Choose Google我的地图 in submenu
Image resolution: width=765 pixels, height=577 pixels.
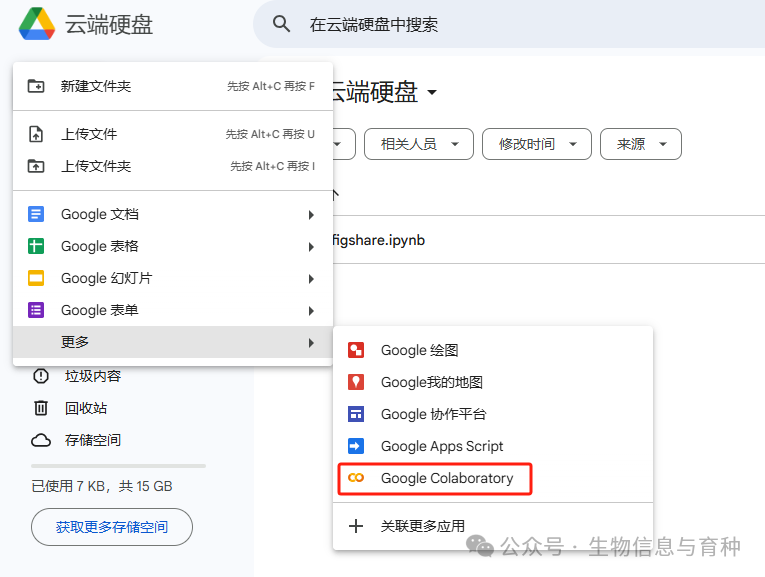(493, 382)
